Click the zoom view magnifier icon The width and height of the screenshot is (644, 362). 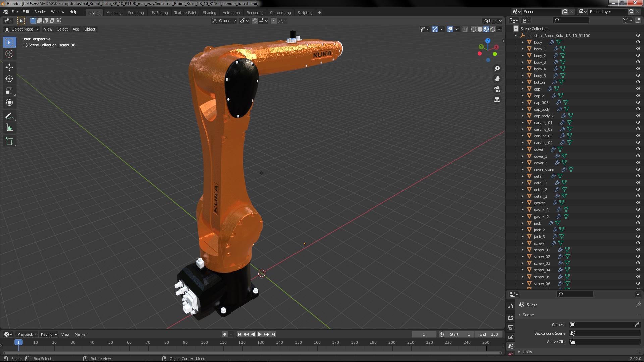pyautogui.click(x=497, y=69)
